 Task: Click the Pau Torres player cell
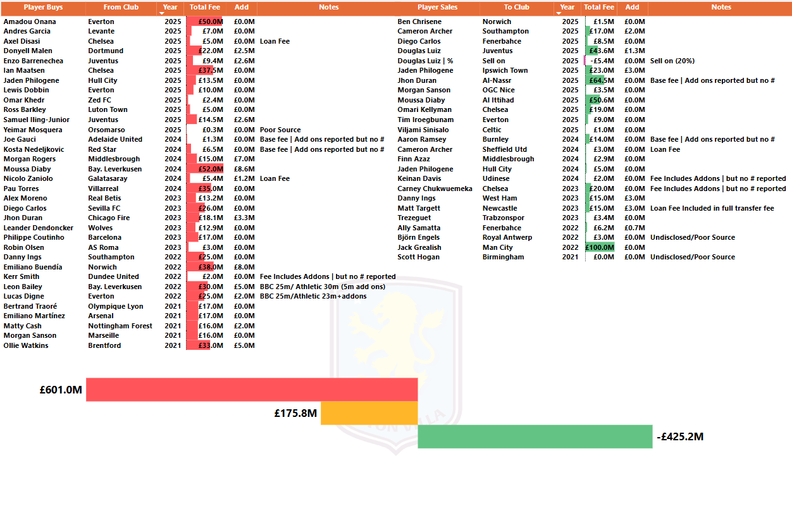pyautogui.click(x=22, y=189)
